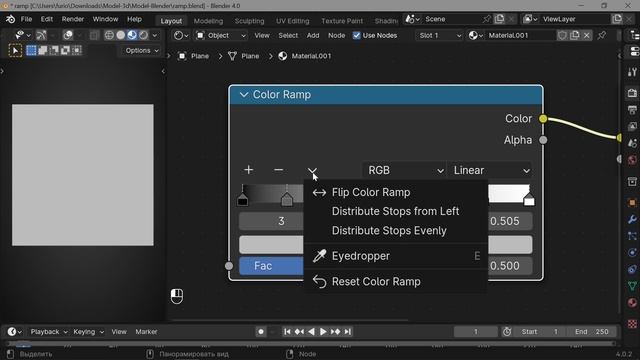
Task: Open viewport shading options dropdown arrow
Action: tap(155, 36)
